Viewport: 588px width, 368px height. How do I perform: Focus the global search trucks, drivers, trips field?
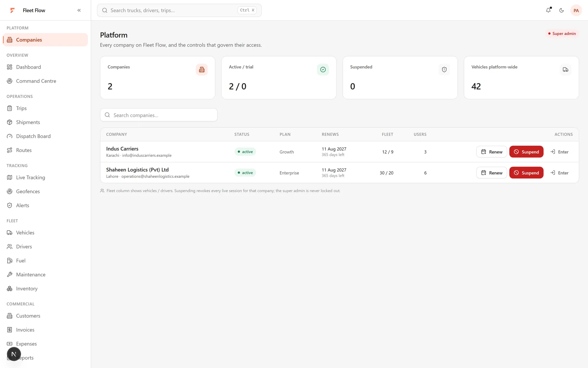(x=179, y=10)
